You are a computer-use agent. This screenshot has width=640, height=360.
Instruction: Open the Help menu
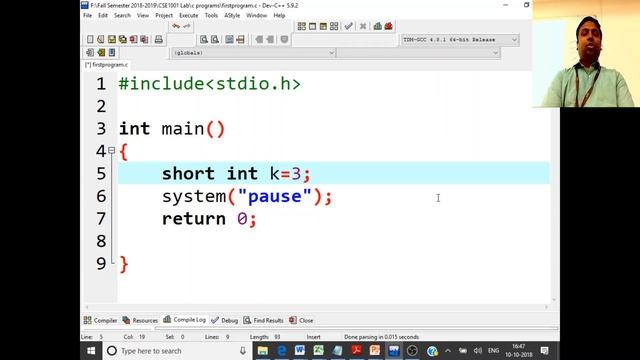(279, 16)
